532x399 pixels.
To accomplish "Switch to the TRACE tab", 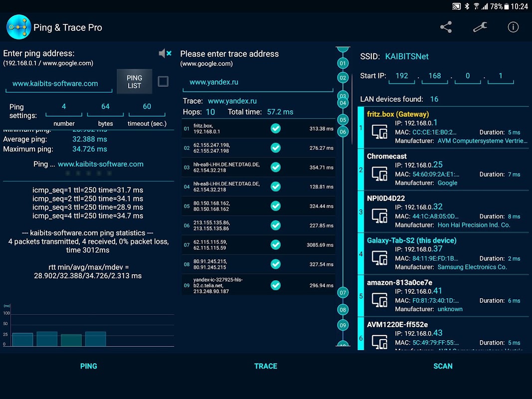I will tap(266, 366).
